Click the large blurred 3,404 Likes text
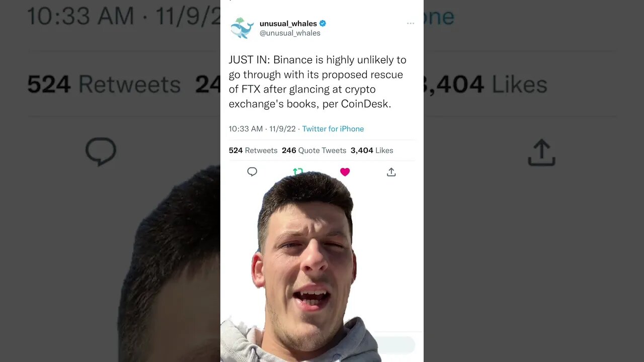 click(485, 84)
